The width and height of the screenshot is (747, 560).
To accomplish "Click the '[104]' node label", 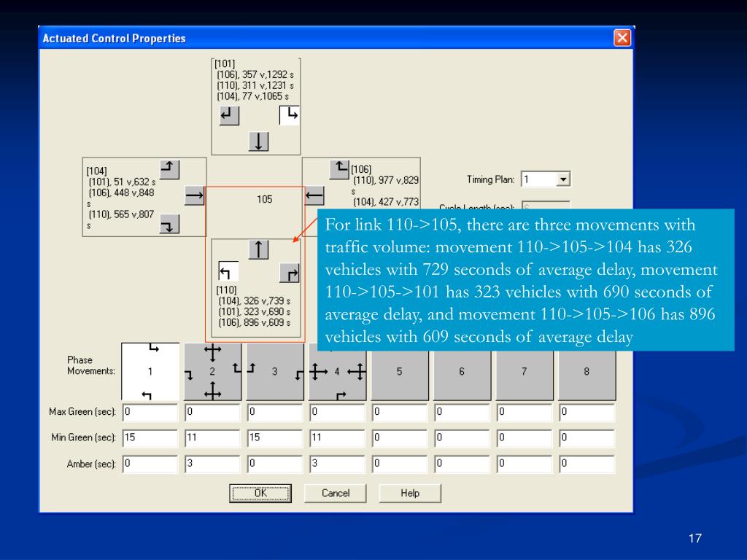I will [x=97, y=171].
